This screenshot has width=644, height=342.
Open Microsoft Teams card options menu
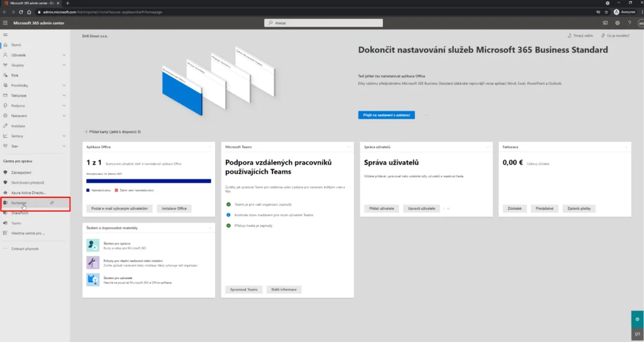point(348,146)
